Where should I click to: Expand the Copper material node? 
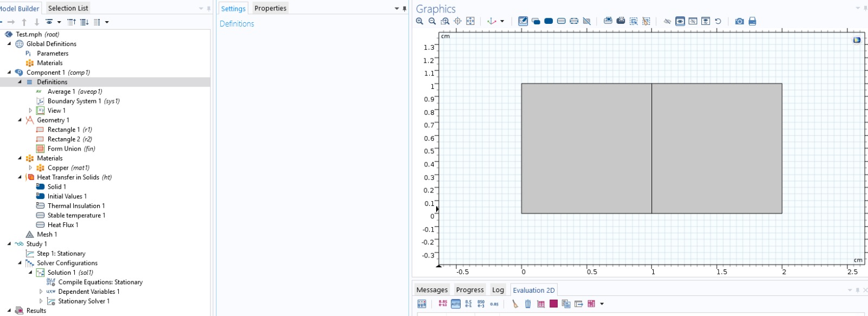click(x=30, y=168)
